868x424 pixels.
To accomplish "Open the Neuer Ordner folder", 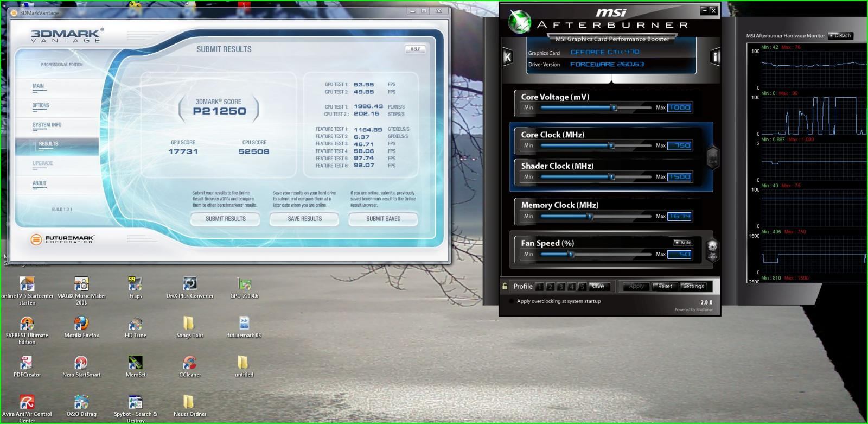I will click(x=188, y=402).
